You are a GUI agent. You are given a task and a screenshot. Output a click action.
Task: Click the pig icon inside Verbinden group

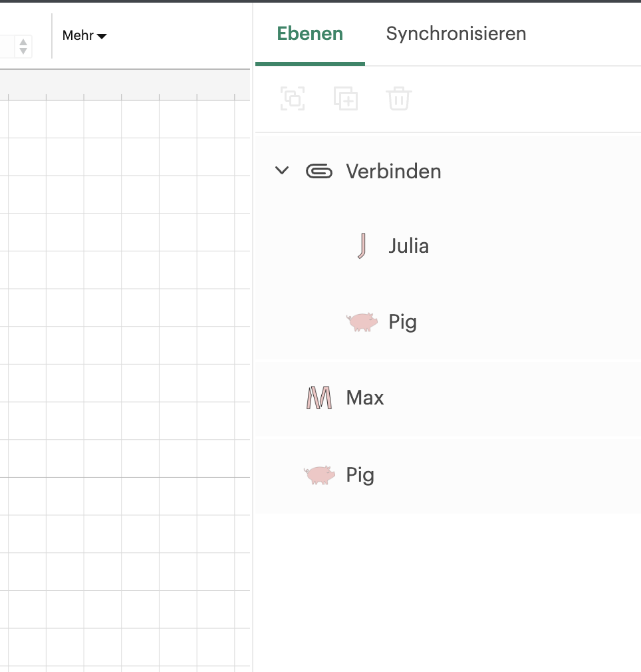(362, 323)
